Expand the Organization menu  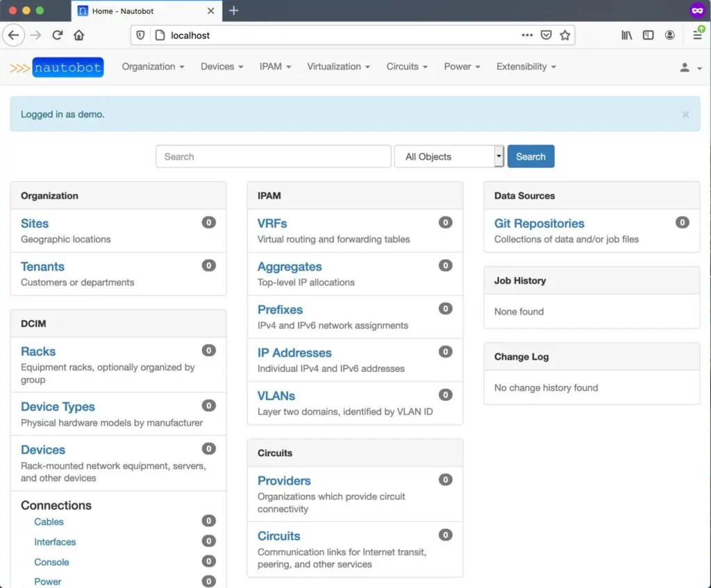point(153,67)
